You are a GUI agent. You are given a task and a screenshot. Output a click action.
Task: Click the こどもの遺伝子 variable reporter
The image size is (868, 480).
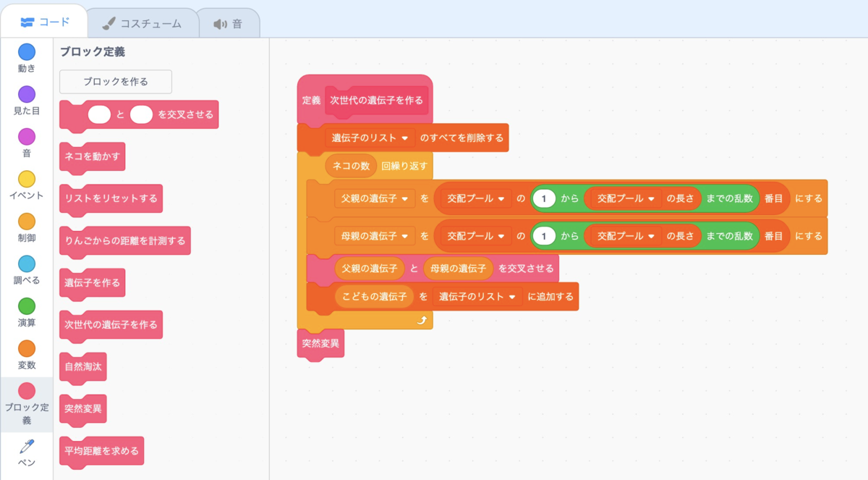[374, 297]
